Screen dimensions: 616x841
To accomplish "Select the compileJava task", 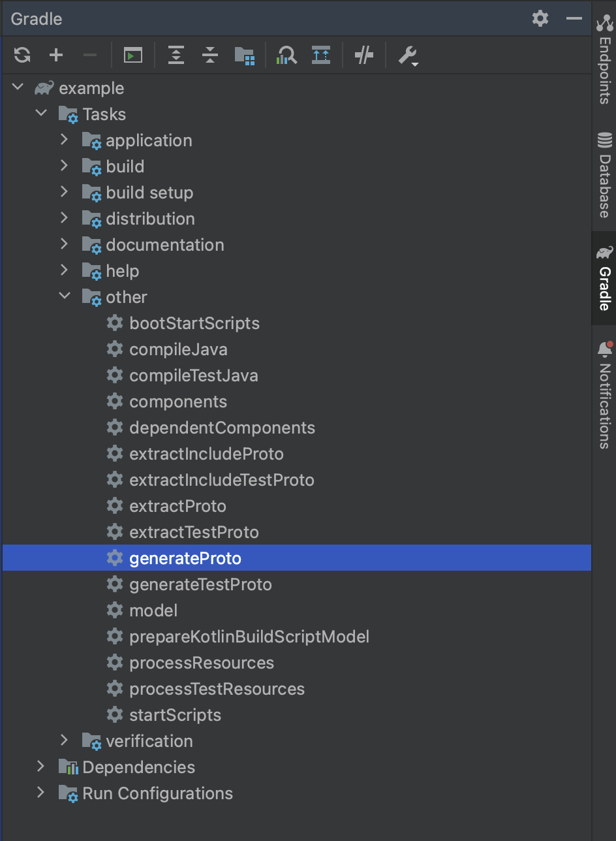I will coord(178,349).
